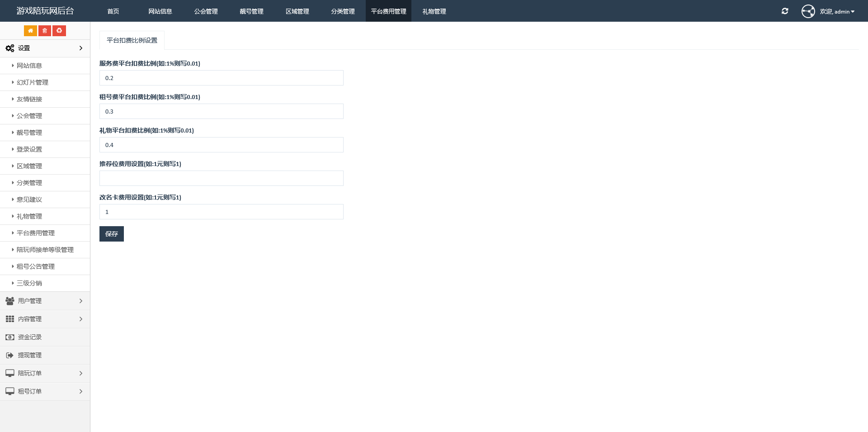Open 分类管理 in the sidebar
868x432 pixels.
click(x=45, y=183)
